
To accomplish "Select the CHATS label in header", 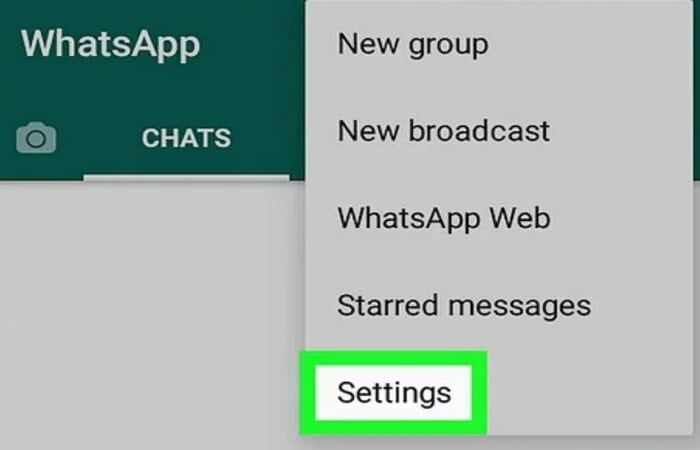I will tap(186, 138).
